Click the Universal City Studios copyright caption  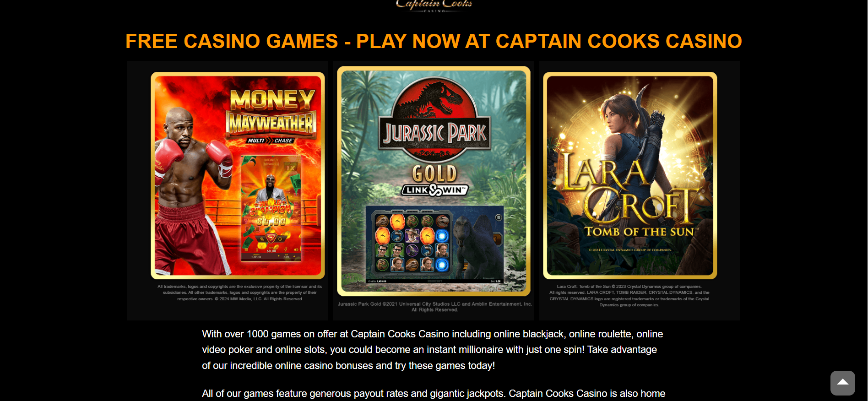tap(434, 307)
